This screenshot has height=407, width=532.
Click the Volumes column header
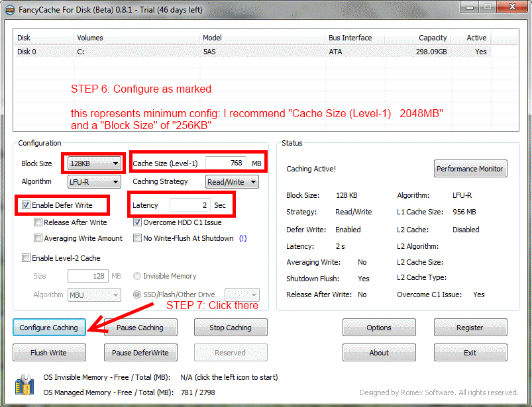pos(136,38)
